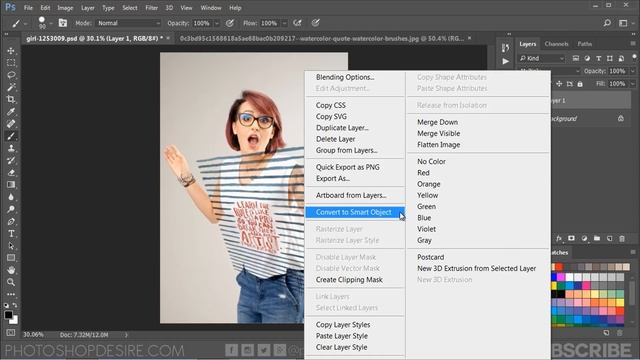Screen dimensions: 640x360
Task: Select the Hand tool
Action: 11,270
